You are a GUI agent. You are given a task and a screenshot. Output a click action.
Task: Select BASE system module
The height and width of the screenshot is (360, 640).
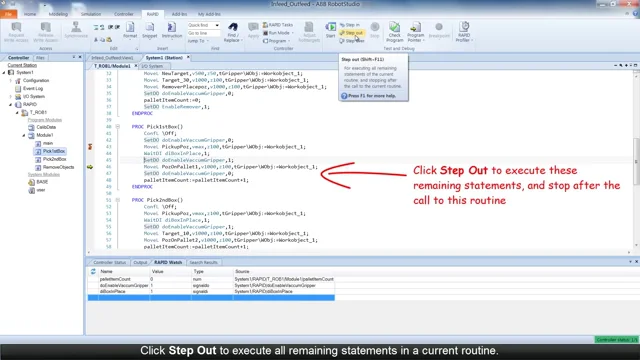[42, 182]
